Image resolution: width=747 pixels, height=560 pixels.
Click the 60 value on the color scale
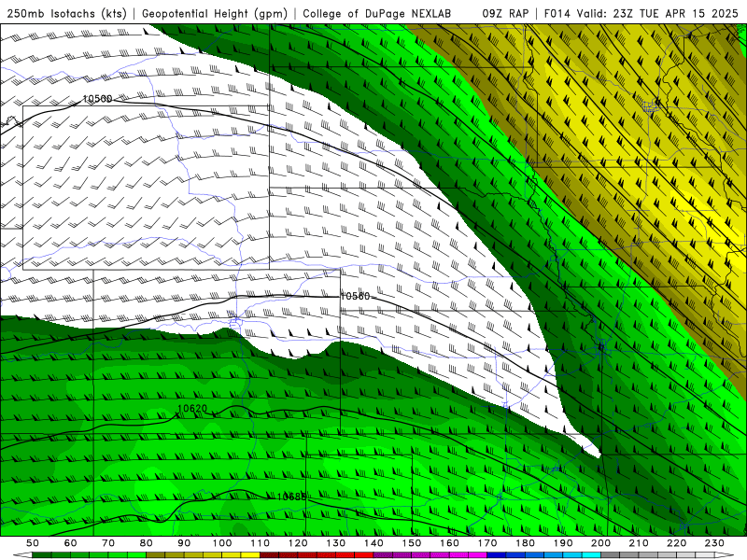[x=70, y=543]
